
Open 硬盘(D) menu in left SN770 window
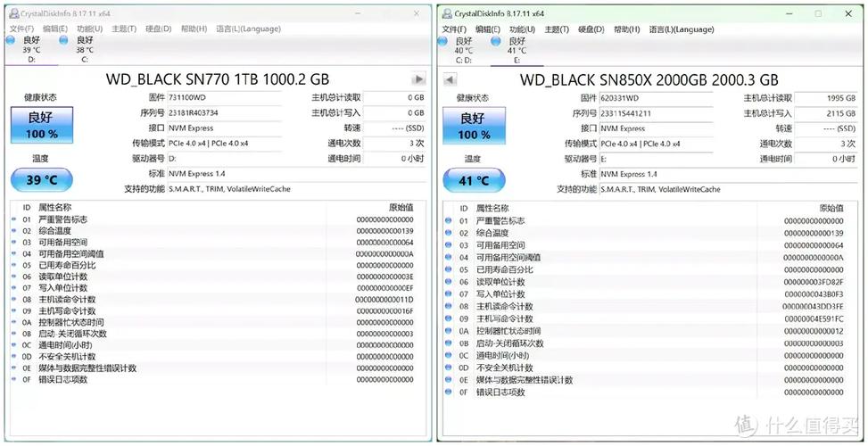158,29
